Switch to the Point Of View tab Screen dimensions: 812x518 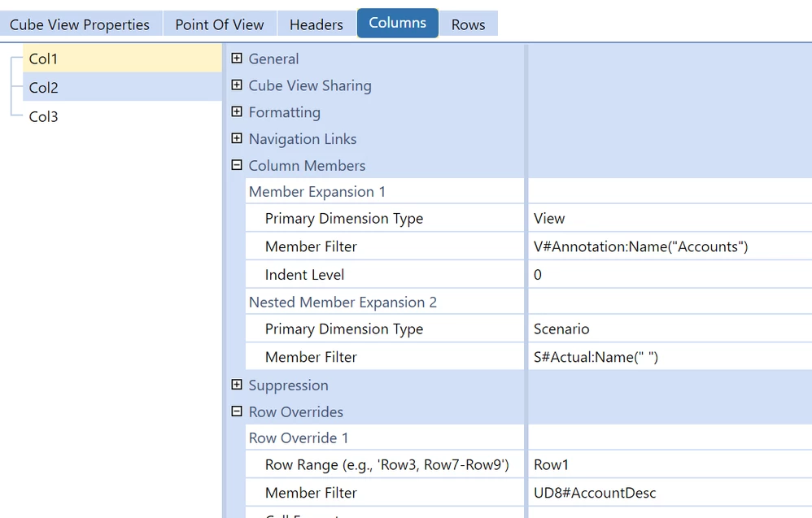220,24
